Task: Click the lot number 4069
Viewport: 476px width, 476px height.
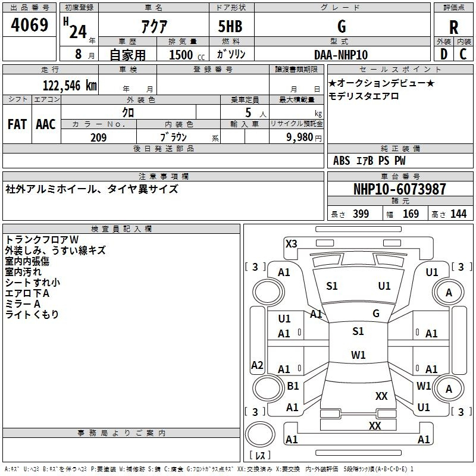Action: point(29,24)
